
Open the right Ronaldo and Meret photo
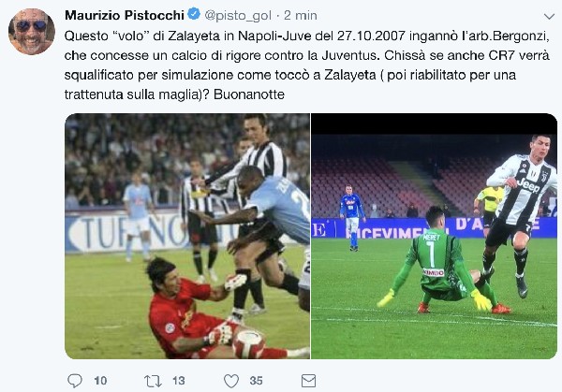click(434, 237)
